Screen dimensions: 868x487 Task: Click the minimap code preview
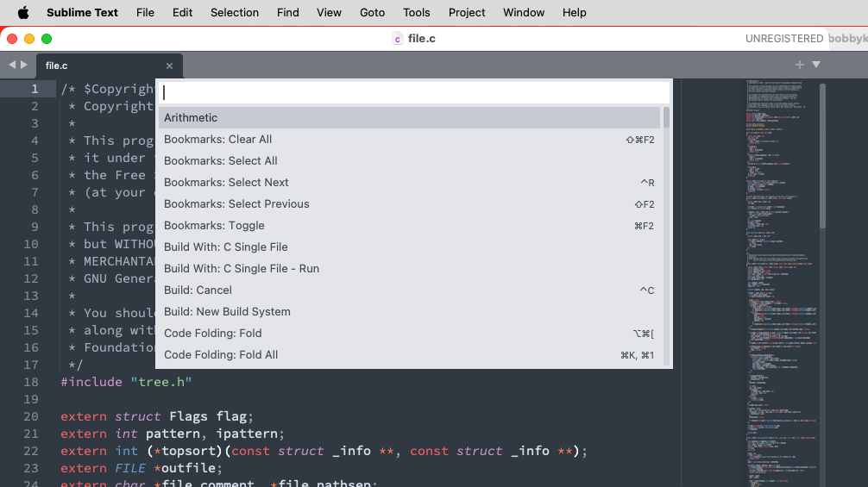coord(781,282)
